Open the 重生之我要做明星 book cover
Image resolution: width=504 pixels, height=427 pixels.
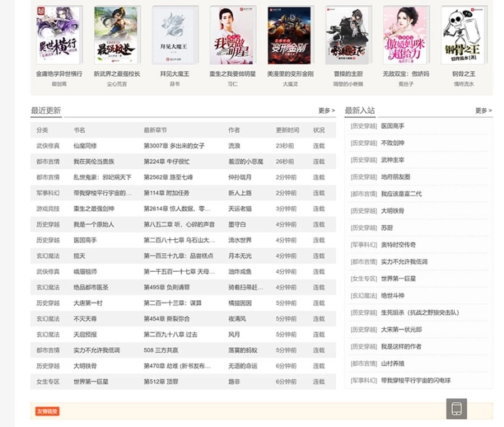click(232, 35)
